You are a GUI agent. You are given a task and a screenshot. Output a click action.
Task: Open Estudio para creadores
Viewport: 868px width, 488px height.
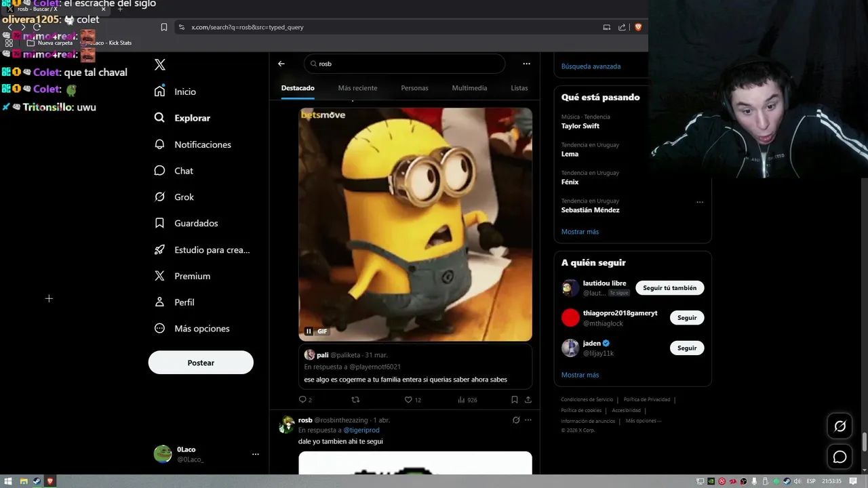(x=202, y=249)
